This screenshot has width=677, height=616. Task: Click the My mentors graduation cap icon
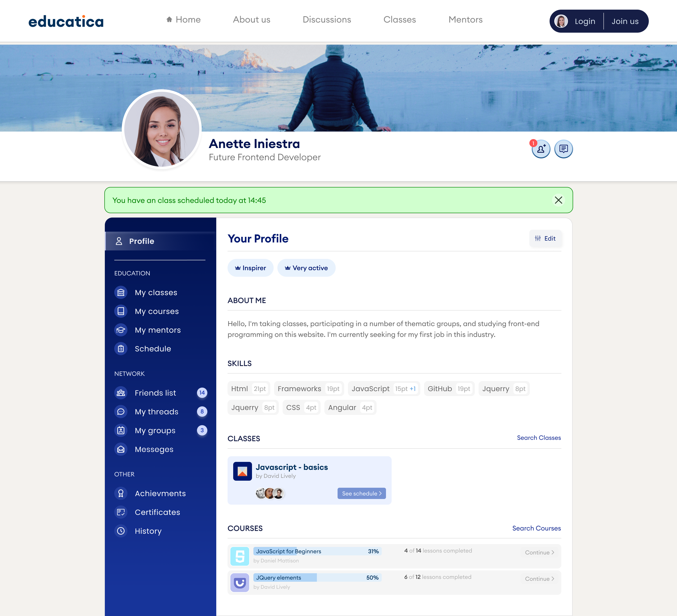121,330
